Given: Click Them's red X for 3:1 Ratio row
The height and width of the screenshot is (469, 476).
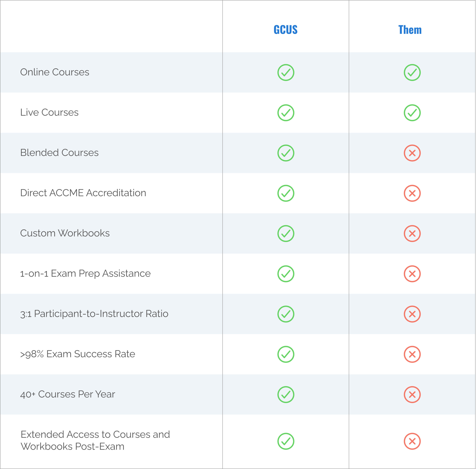Looking at the screenshot, I should coord(412,314).
